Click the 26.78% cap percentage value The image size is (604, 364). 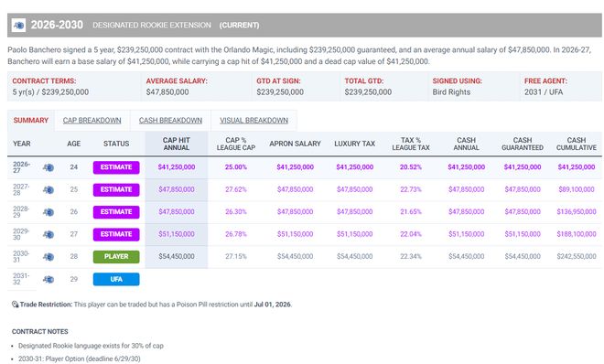[x=236, y=234]
